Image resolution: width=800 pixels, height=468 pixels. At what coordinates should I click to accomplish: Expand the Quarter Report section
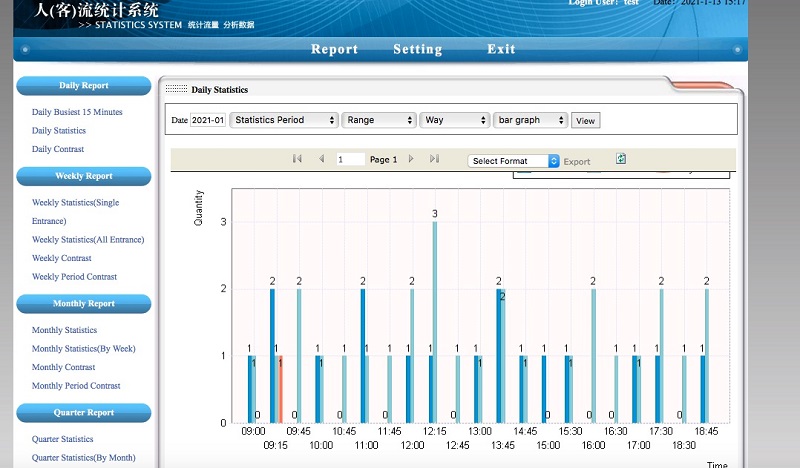pos(84,413)
